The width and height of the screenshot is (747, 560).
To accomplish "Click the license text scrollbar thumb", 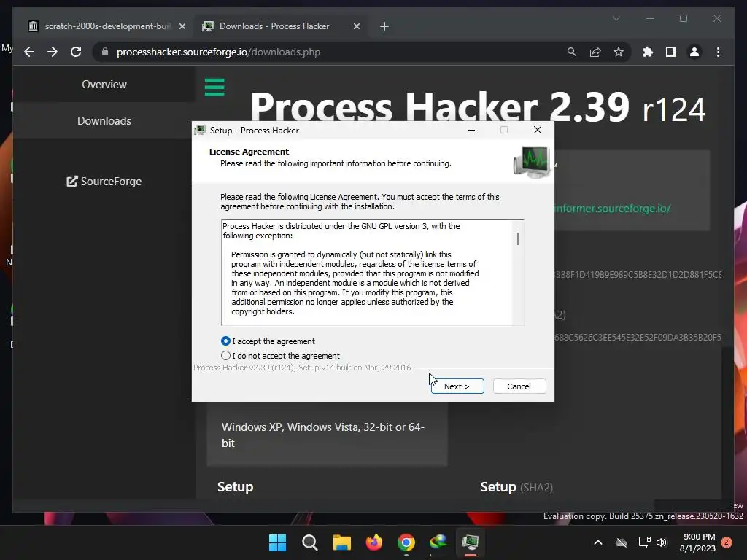I will (x=518, y=238).
